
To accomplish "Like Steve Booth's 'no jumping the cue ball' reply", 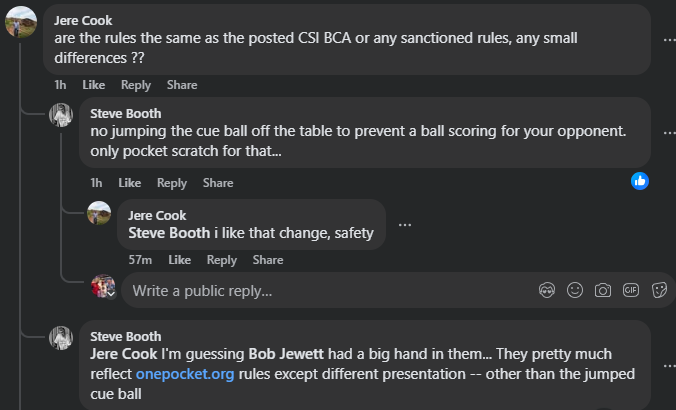I will tap(129, 183).
